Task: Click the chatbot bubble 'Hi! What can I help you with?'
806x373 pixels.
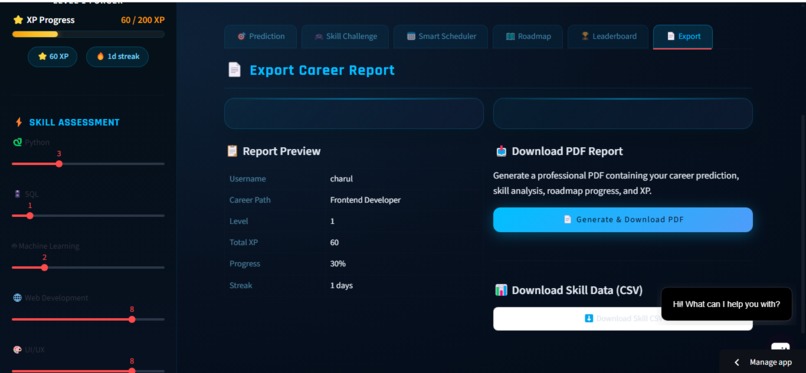Action: 726,304
